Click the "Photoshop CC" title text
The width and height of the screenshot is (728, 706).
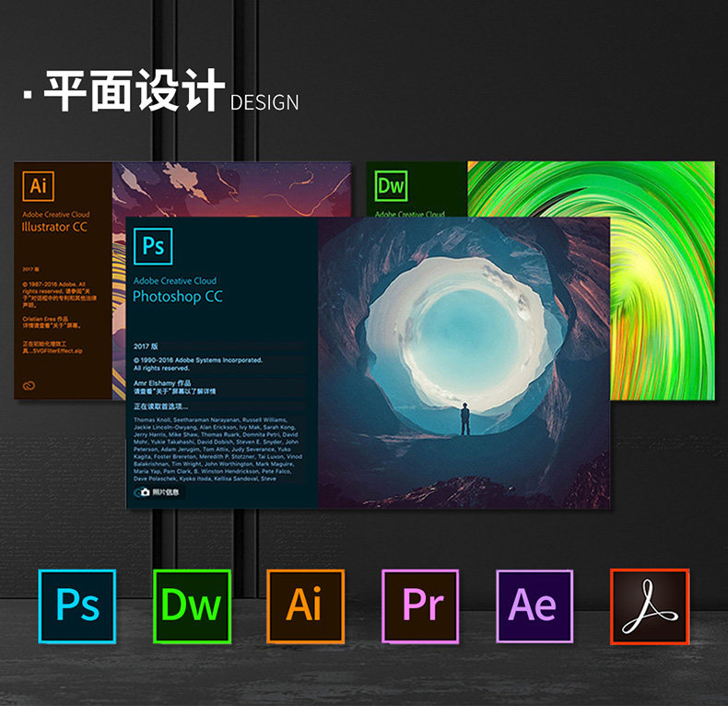(178, 297)
